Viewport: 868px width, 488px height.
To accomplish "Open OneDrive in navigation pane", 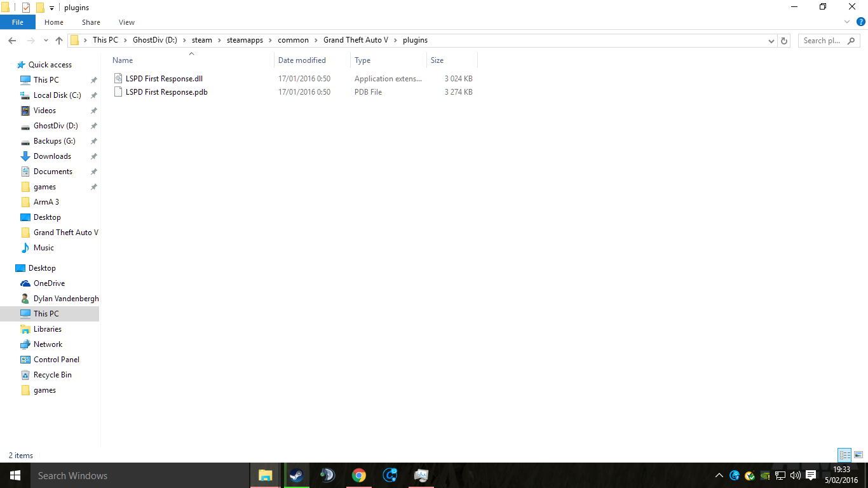I will (x=49, y=283).
